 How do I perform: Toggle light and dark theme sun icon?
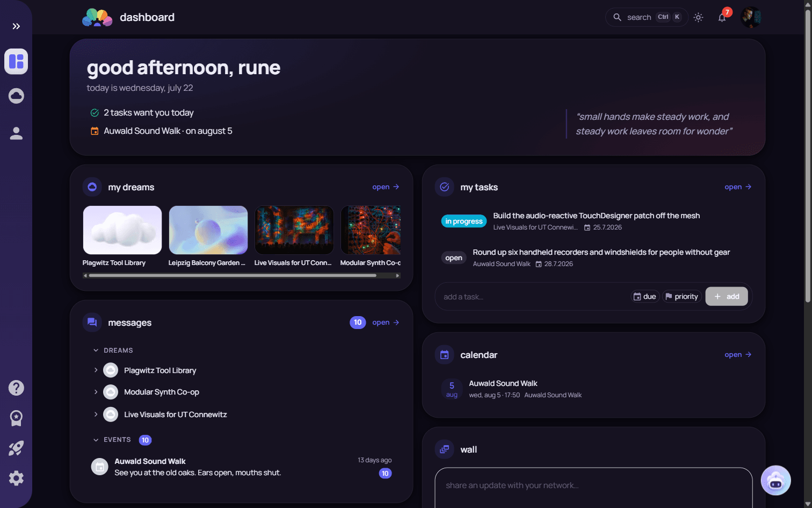(x=698, y=17)
